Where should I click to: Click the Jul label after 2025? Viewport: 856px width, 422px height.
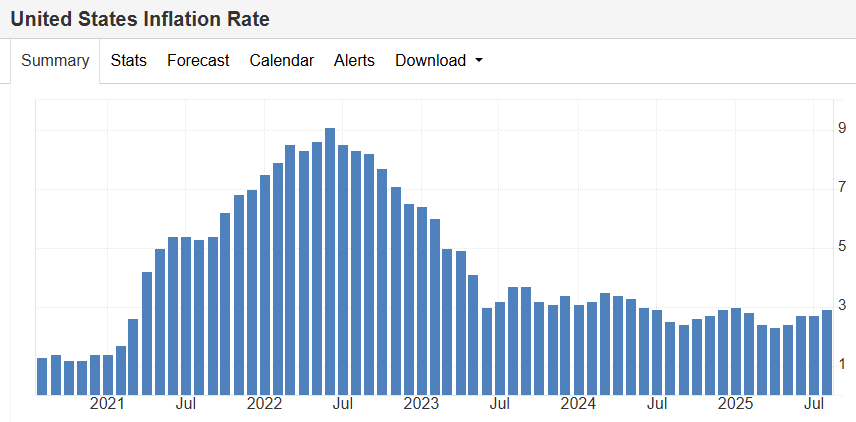tap(814, 404)
